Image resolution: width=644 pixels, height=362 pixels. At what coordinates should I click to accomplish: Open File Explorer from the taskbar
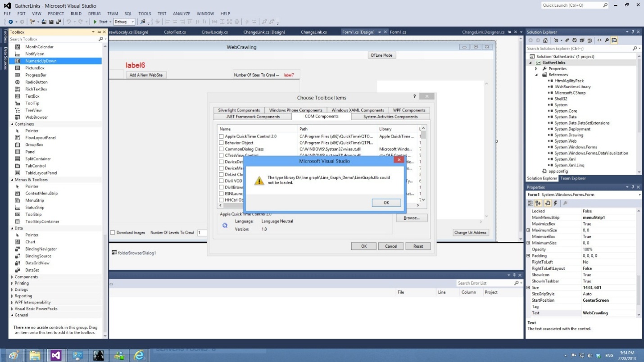(x=35, y=355)
